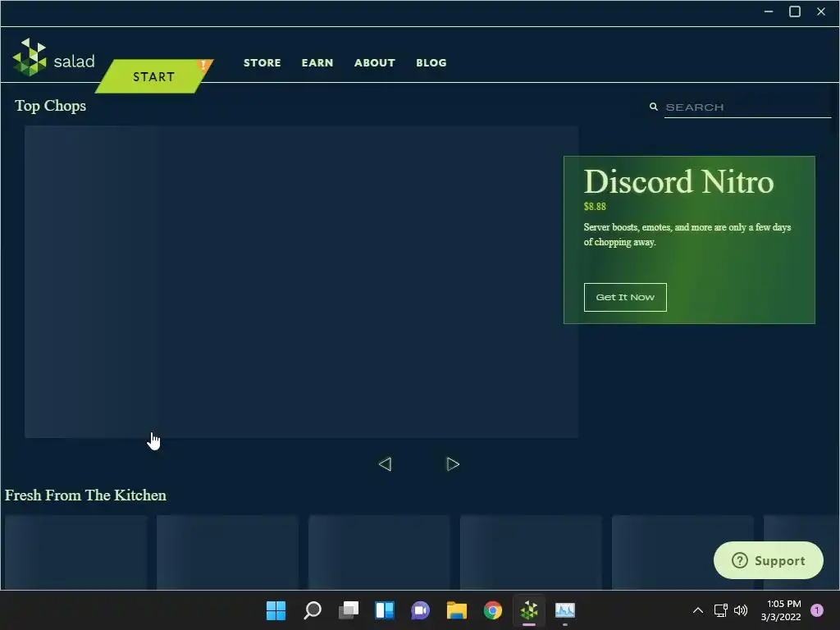Open clock and date 1:05 PM
840x630 pixels.
[x=781, y=610]
